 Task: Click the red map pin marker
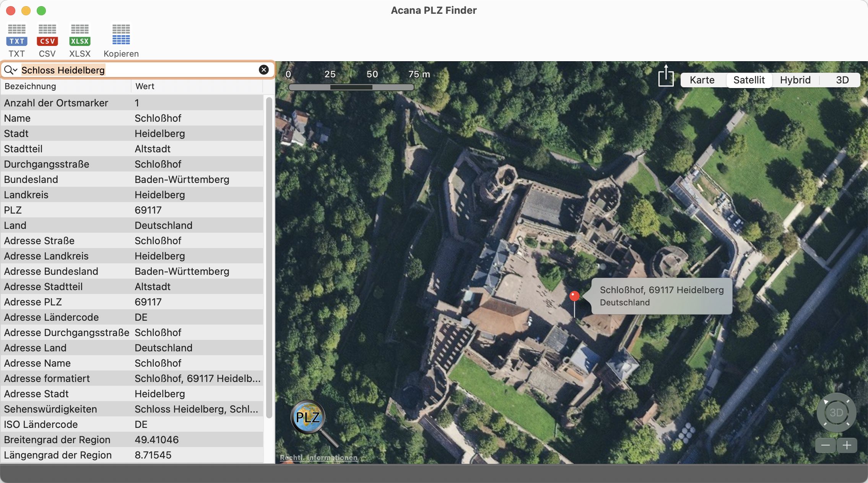click(574, 296)
